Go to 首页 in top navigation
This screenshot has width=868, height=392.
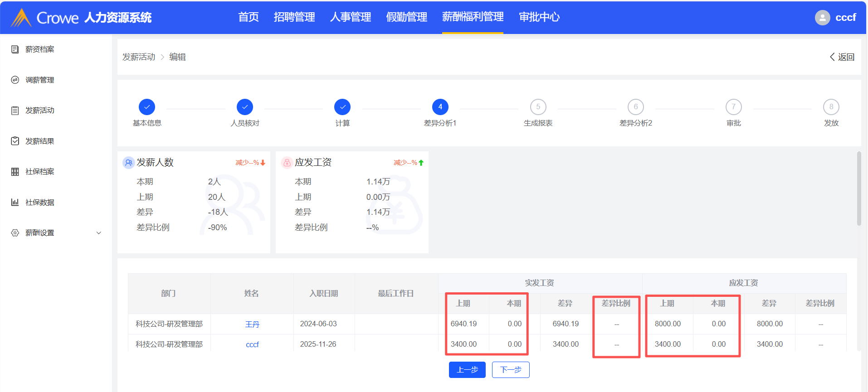249,17
